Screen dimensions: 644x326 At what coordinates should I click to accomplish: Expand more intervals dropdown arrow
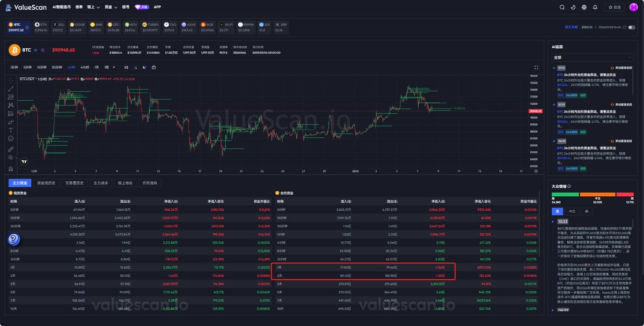coord(113,68)
